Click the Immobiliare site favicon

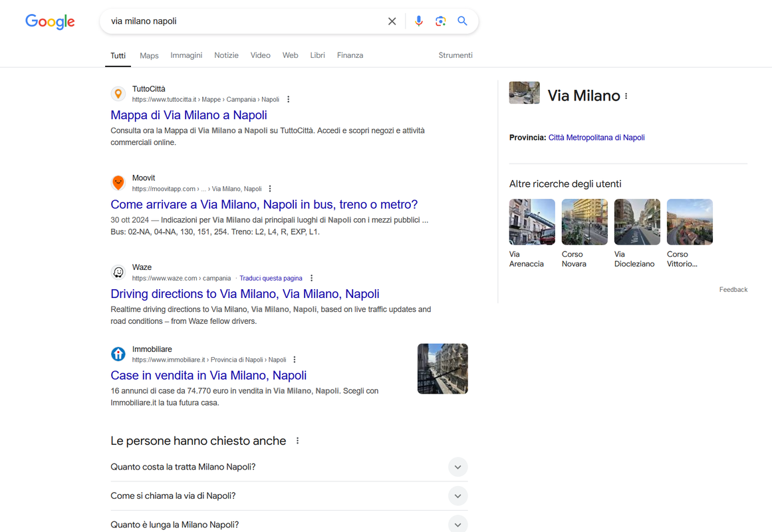pos(118,354)
